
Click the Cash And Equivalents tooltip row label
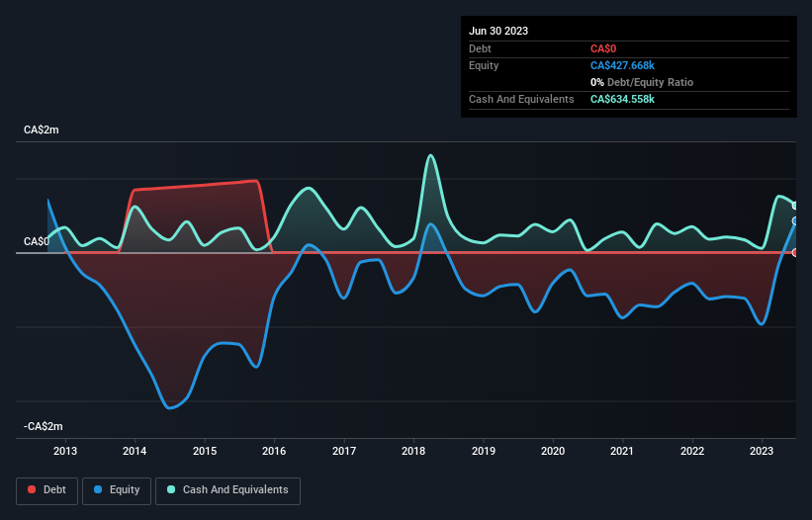click(x=521, y=99)
